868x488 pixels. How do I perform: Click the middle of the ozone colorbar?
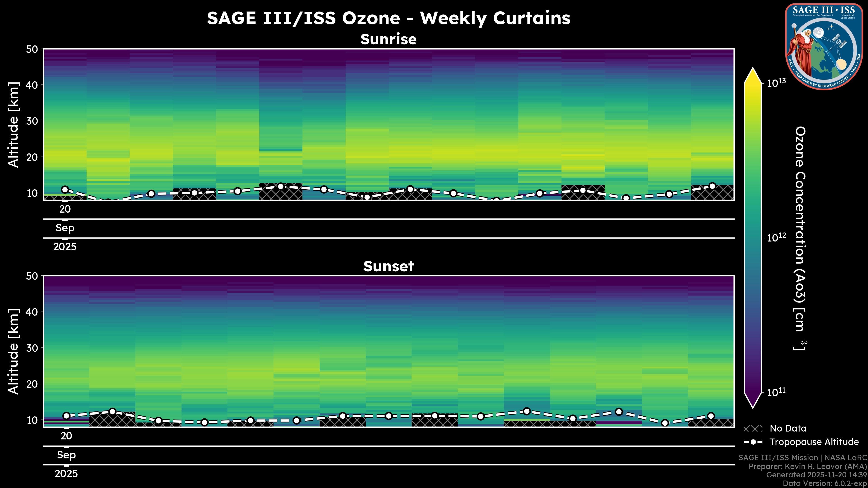[753, 238]
